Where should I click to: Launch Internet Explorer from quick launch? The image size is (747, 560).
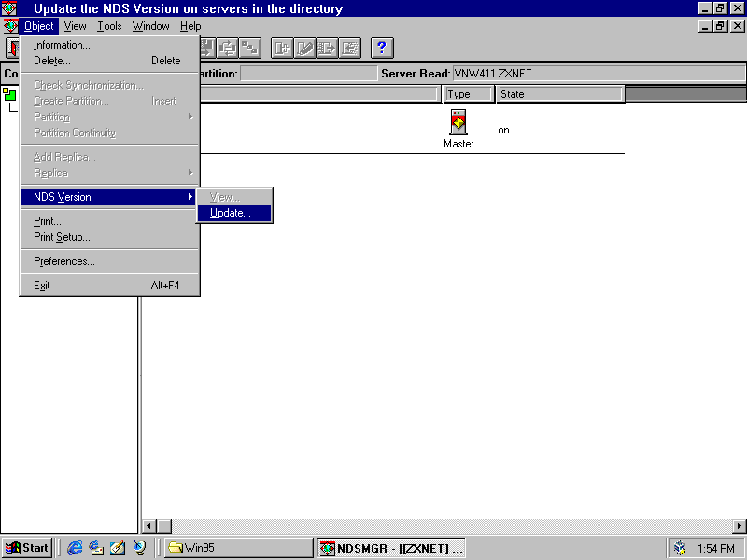click(75, 548)
